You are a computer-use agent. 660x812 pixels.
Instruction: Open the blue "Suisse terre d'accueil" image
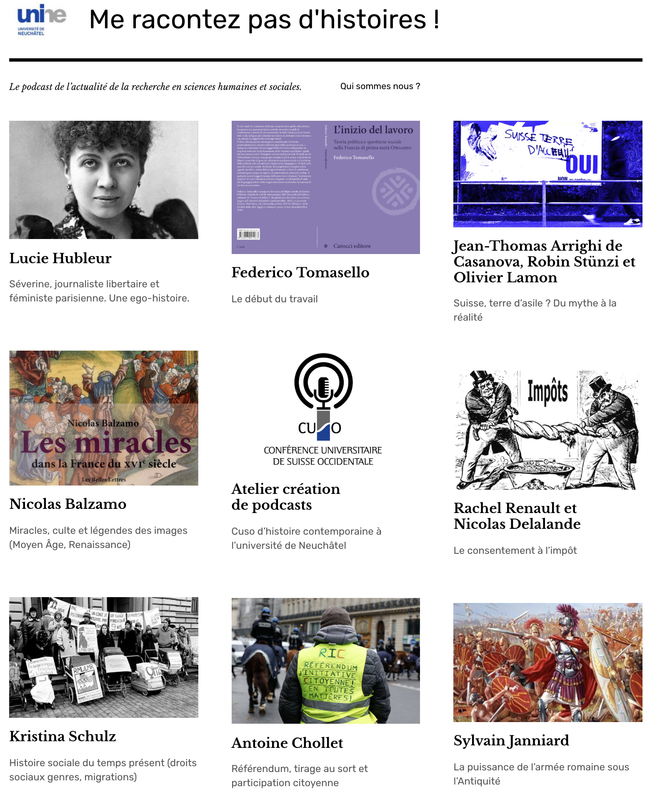[548, 174]
